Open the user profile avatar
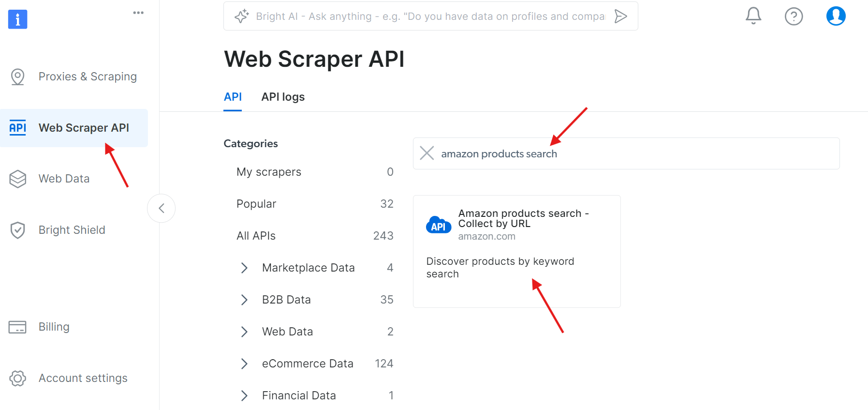Viewport: 868px width, 410px height. [836, 16]
